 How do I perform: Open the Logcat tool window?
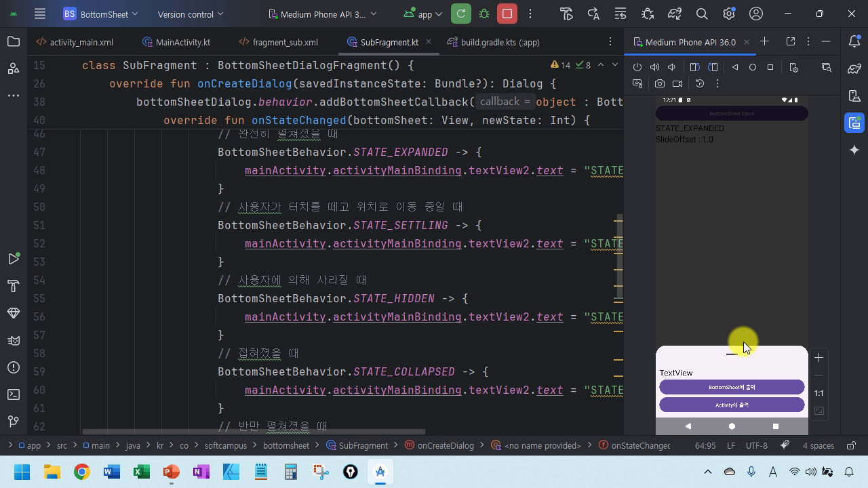(x=13, y=340)
